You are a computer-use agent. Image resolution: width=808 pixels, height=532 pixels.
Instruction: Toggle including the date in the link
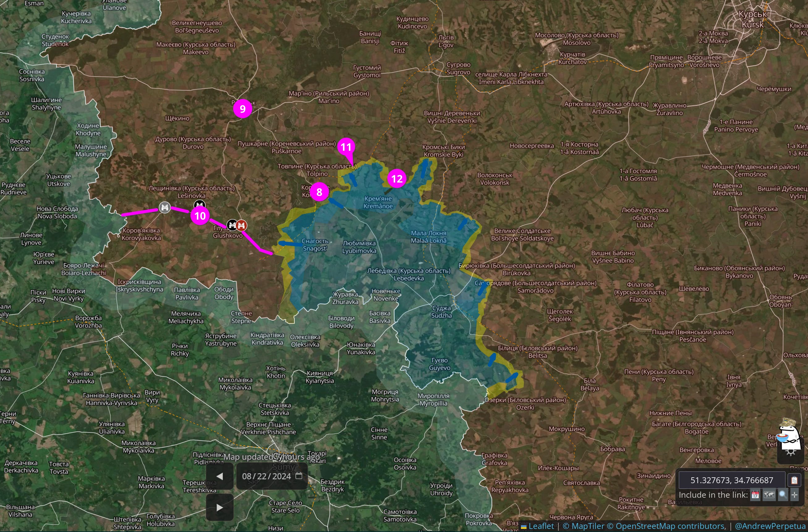point(755,495)
